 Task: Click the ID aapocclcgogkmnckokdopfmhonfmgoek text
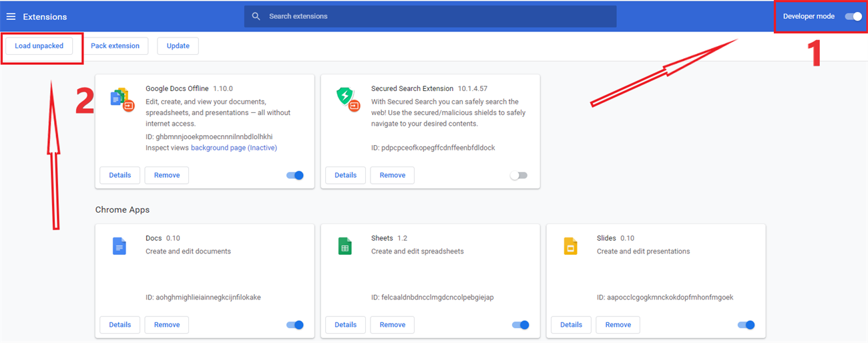point(665,298)
